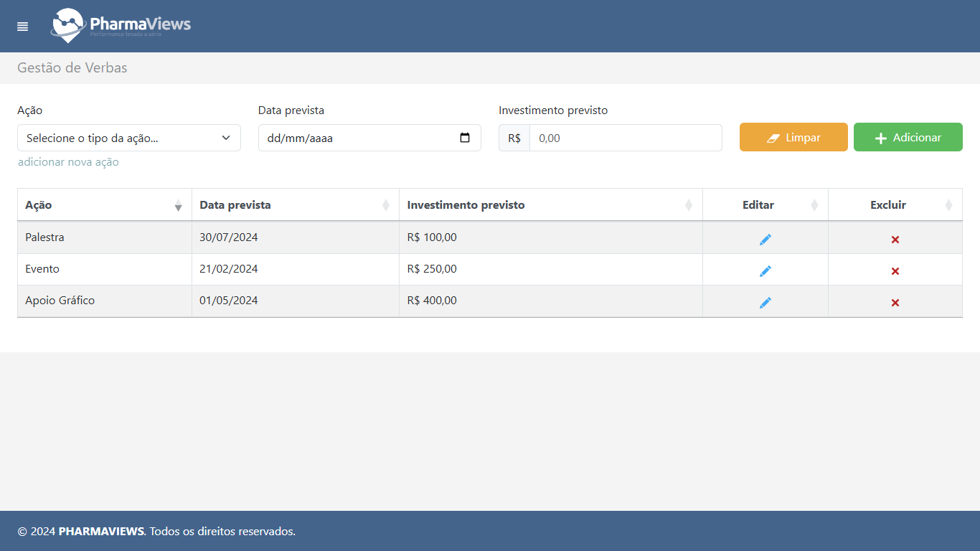Click the 'adicionar nova ação' link

67,162
